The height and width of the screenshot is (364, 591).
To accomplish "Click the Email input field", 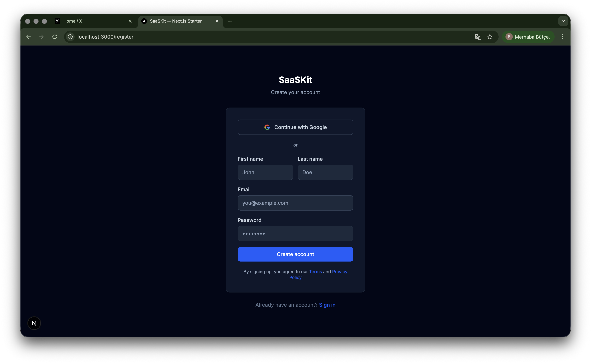I will tap(295, 203).
